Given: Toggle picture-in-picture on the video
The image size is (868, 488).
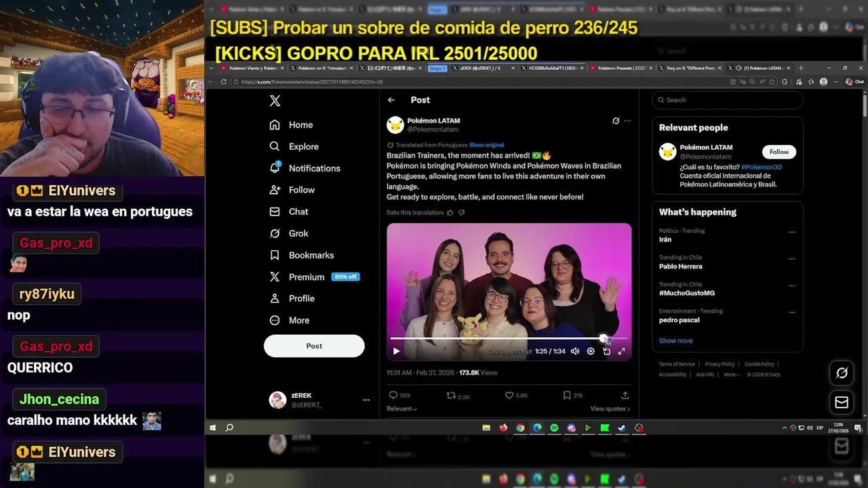Looking at the screenshot, I should [606, 351].
